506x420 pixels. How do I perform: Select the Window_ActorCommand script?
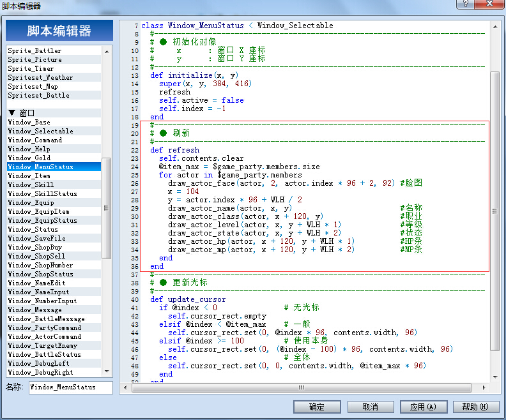54,336
